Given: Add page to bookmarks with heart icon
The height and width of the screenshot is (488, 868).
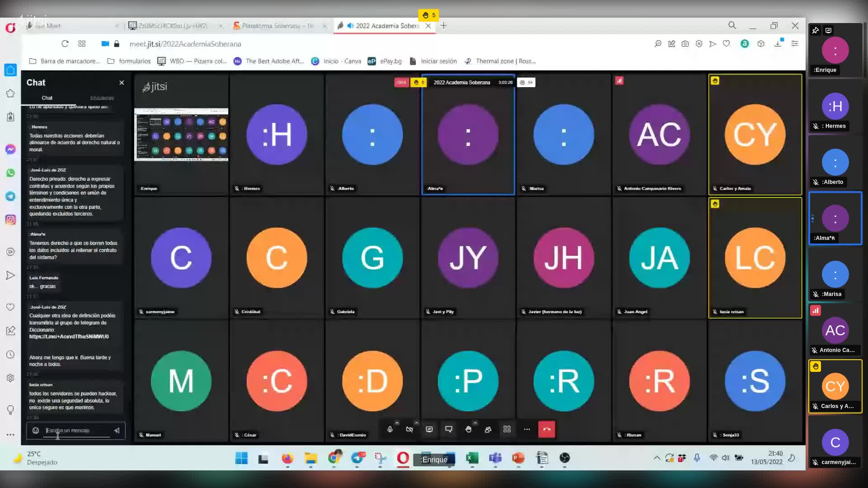Looking at the screenshot, I should [726, 44].
